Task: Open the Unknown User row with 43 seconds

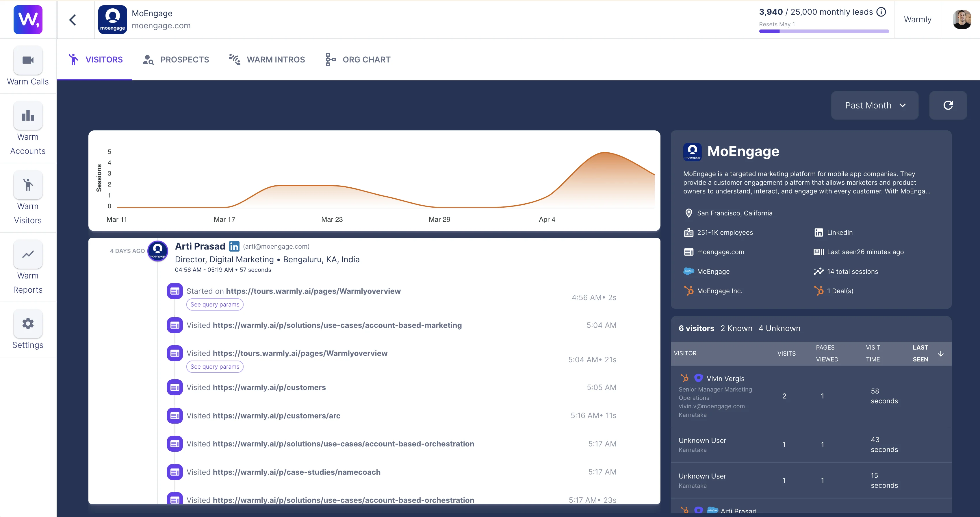Action: tap(811, 445)
